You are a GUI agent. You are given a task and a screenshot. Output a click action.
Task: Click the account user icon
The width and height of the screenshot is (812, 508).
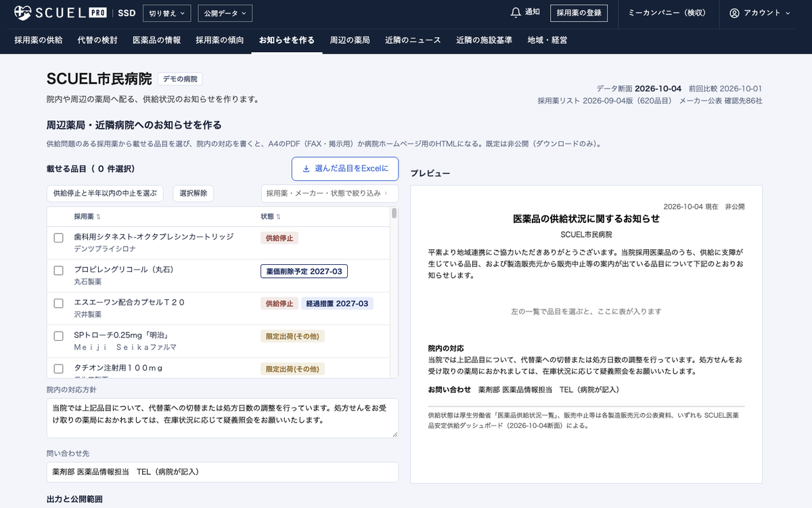734,13
